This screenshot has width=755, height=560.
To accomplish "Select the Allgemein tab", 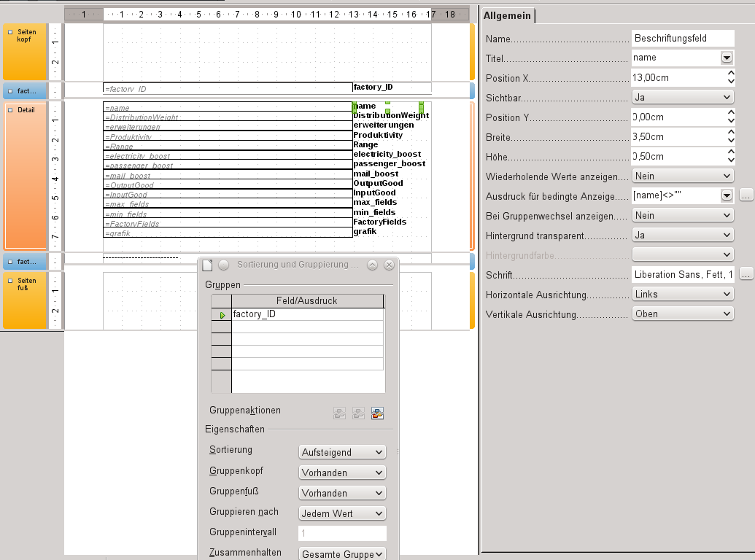I will click(x=507, y=15).
